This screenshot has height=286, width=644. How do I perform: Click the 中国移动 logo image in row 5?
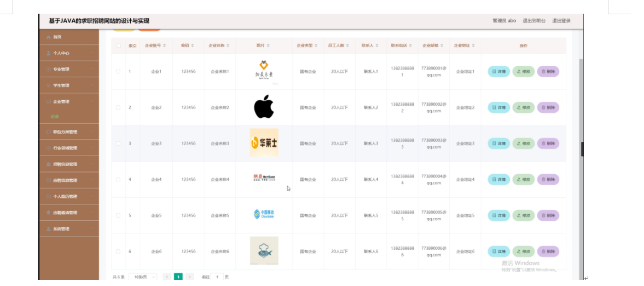pos(264,214)
